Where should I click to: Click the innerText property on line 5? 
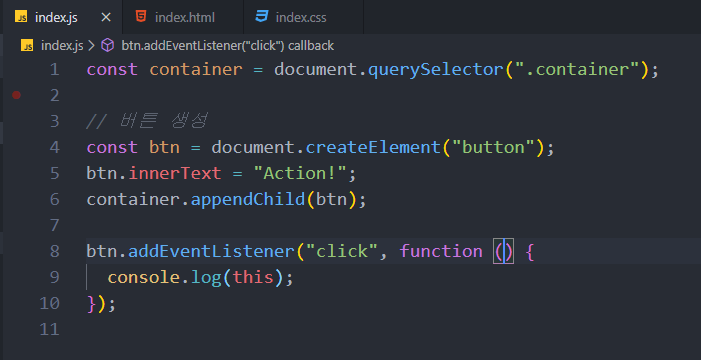175,173
